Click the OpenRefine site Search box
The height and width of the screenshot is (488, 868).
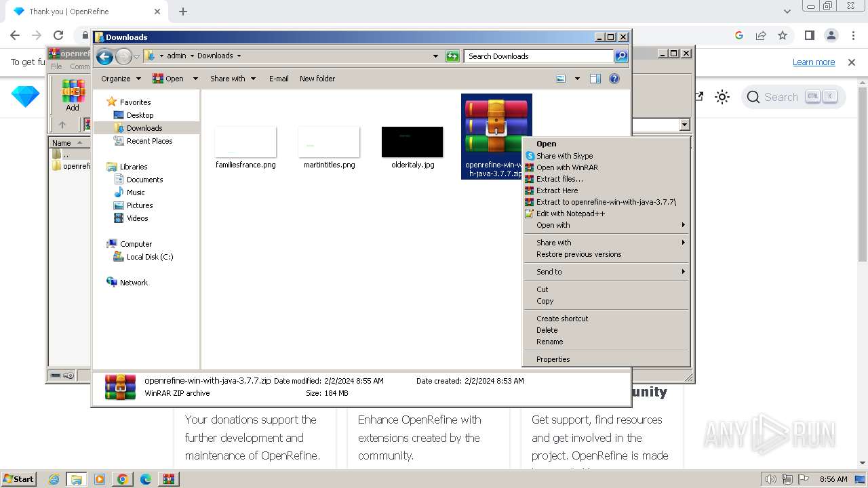point(793,97)
